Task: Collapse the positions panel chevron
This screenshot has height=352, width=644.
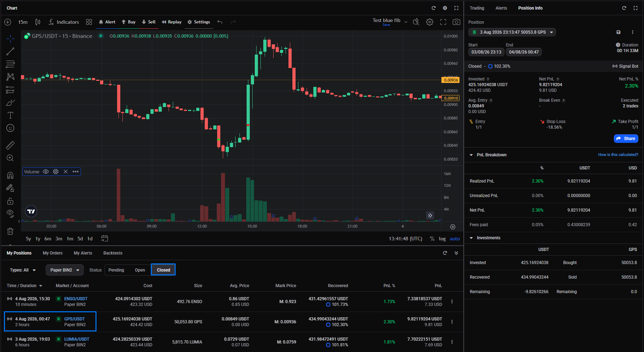Action: click(456, 253)
